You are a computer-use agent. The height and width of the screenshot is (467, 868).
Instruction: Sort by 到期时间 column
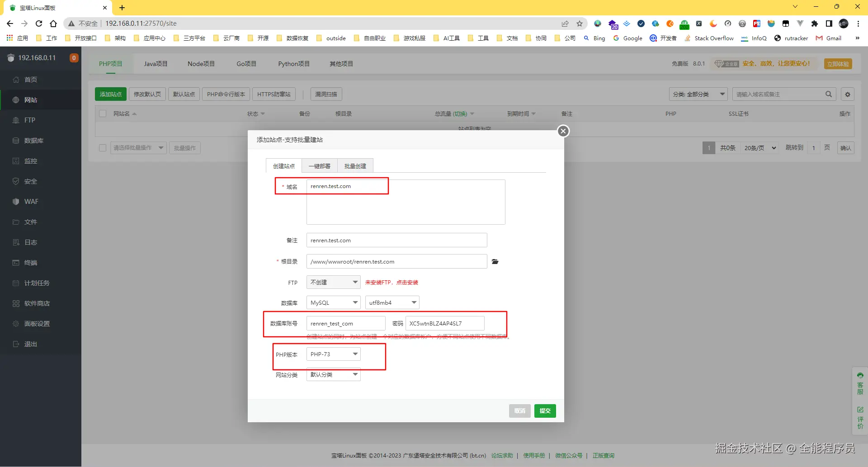[521, 113]
